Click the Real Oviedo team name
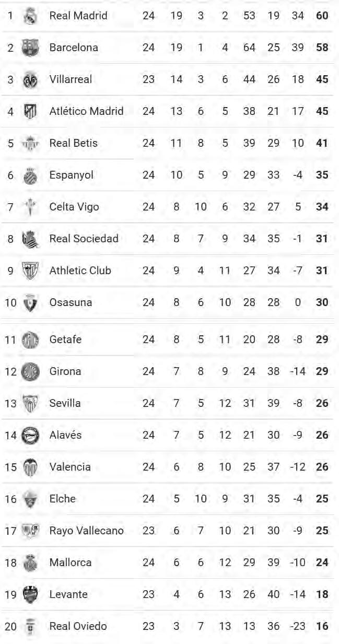 (x=78, y=626)
